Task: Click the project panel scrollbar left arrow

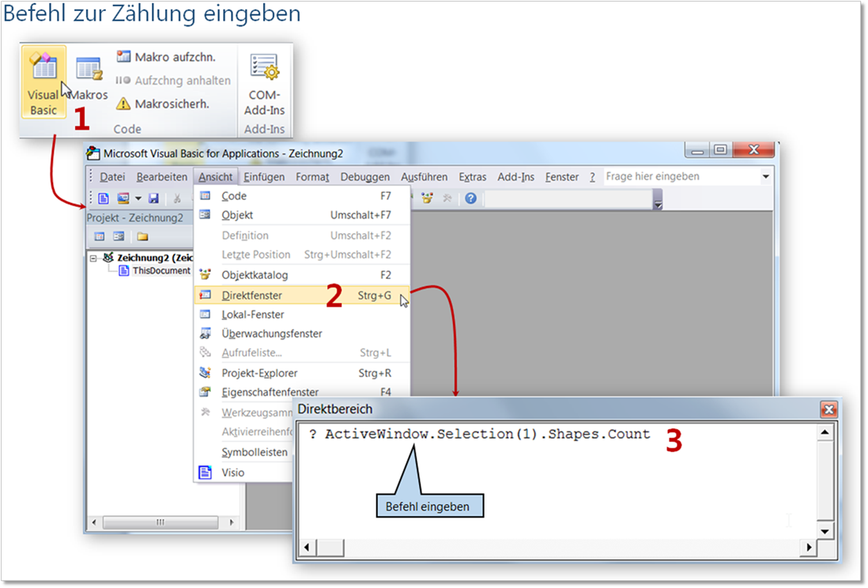Action: click(94, 522)
